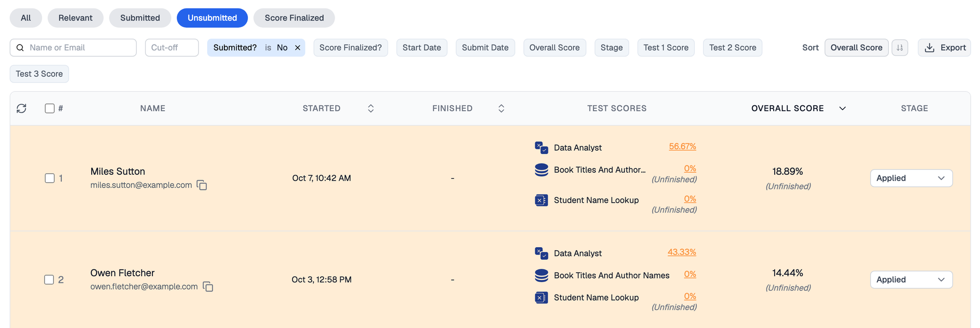The width and height of the screenshot is (980, 328).
Task: Open the Test 3 Score filter
Action: pyautogui.click(x=39, y=74)
